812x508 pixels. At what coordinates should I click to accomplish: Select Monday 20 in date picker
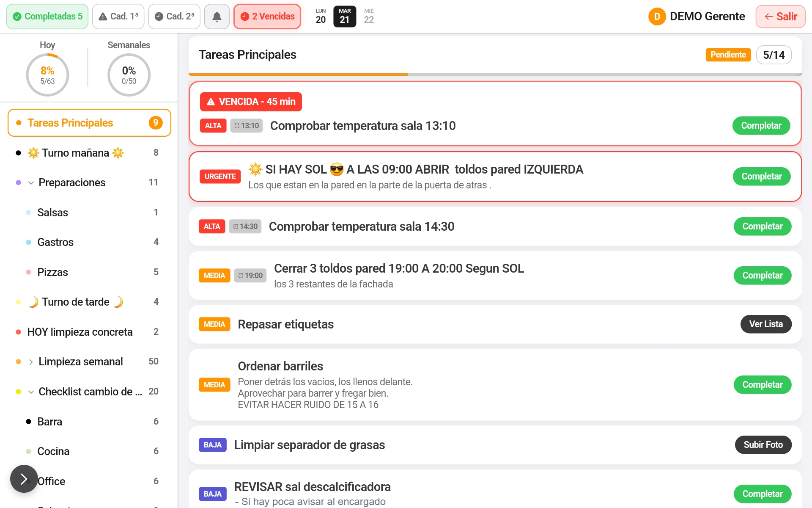tap(321, 17)
